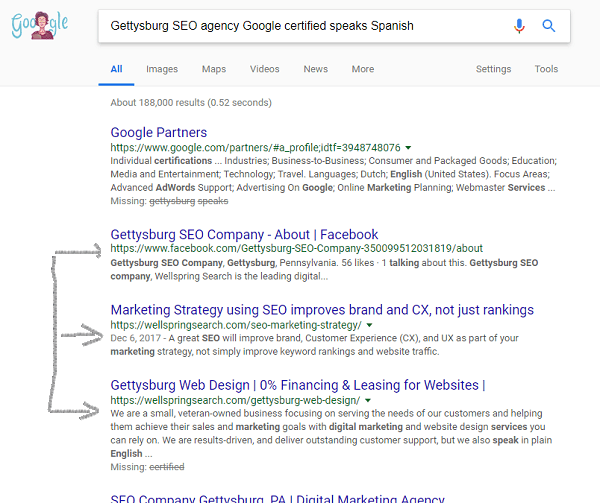Open Gettysburg Web Design 0% Financing link
Viewport: 600px width, 503px height.
[x=298, y=385]
